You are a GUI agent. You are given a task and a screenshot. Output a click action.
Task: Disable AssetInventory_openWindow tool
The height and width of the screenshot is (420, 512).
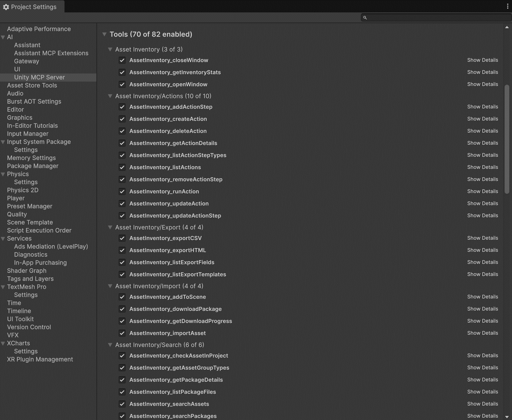pyautogui.click(x=122, y=85)
